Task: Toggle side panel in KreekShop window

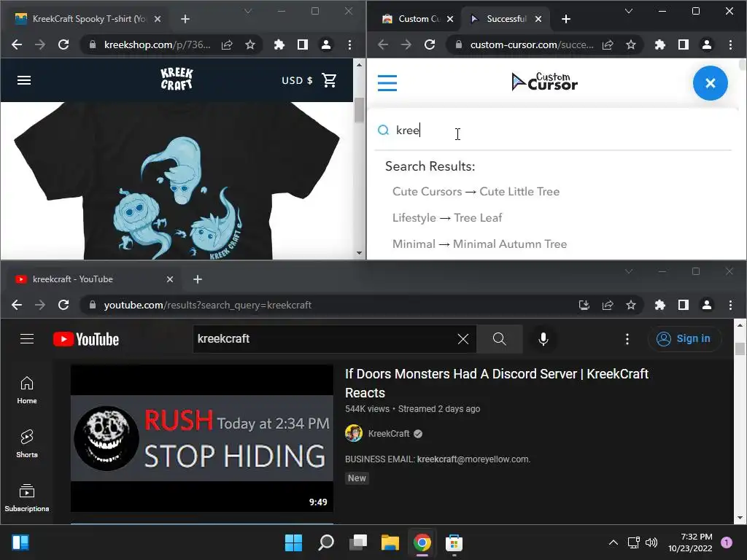Action: click(303, 44)
